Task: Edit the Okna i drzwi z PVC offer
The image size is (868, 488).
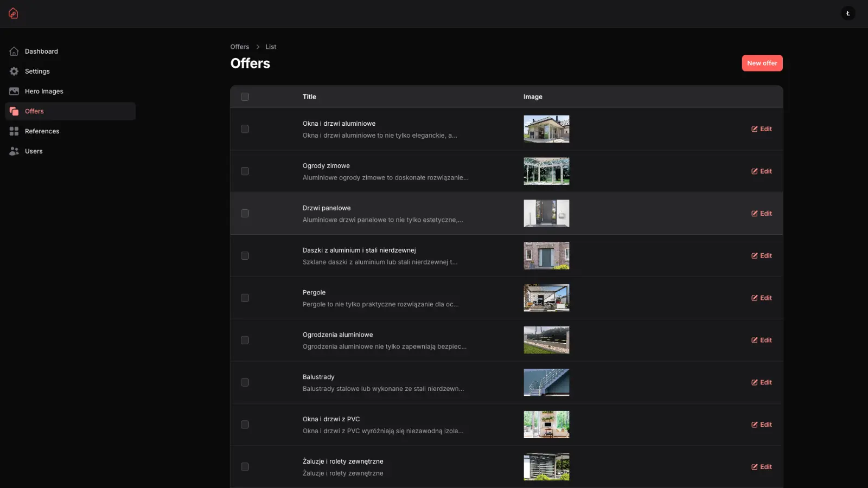Action: click(762, 425)
